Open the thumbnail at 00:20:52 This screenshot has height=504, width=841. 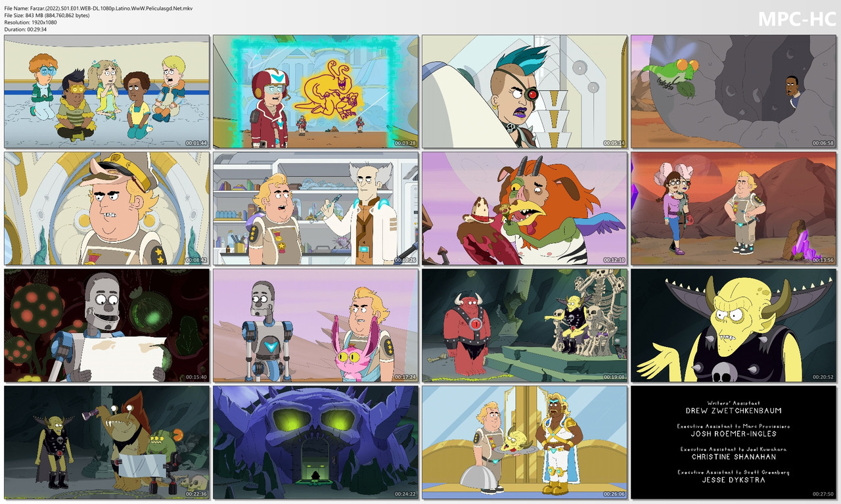(733, 325)
